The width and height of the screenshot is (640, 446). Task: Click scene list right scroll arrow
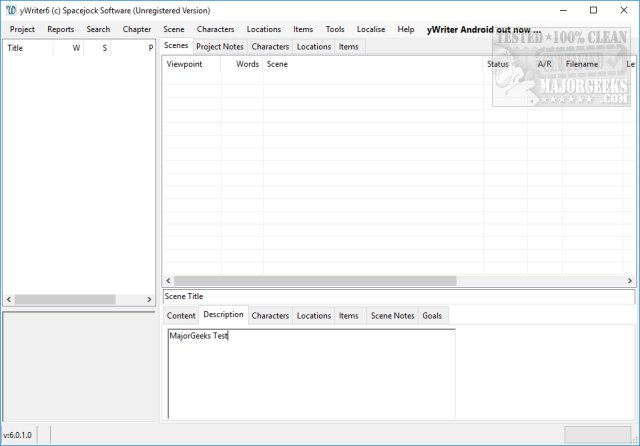point(629,281)
